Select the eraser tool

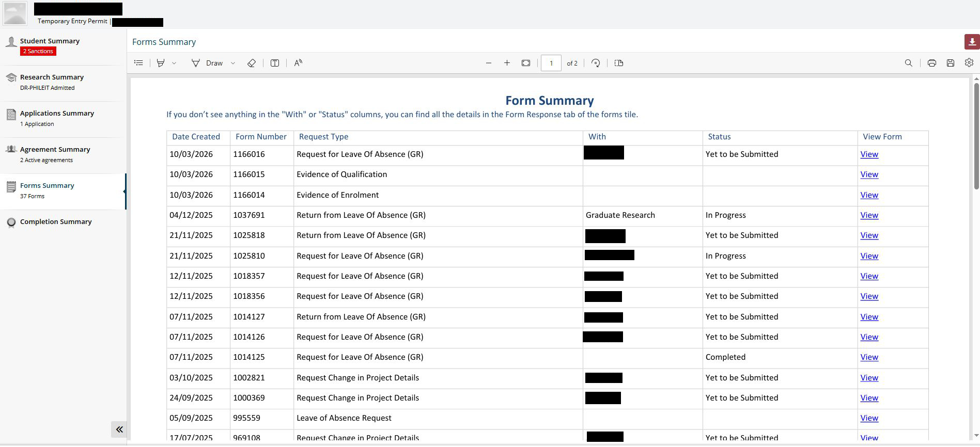pos(252,63)
